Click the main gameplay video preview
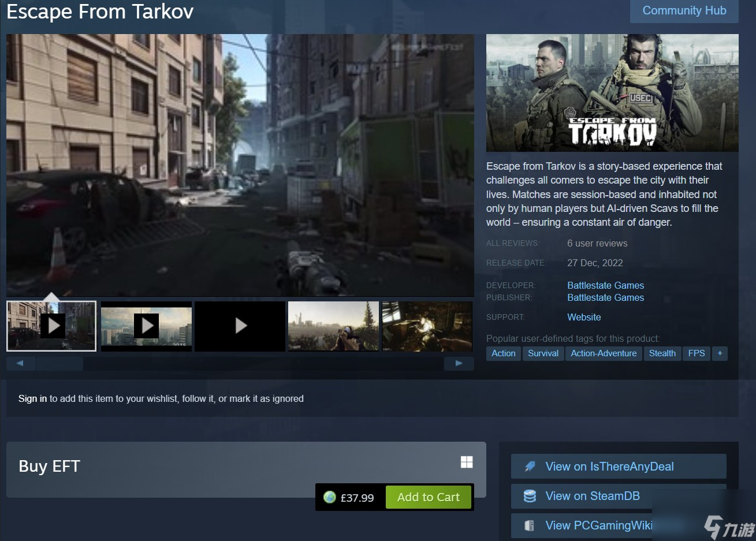756x541 pixels. coord(240,165)
